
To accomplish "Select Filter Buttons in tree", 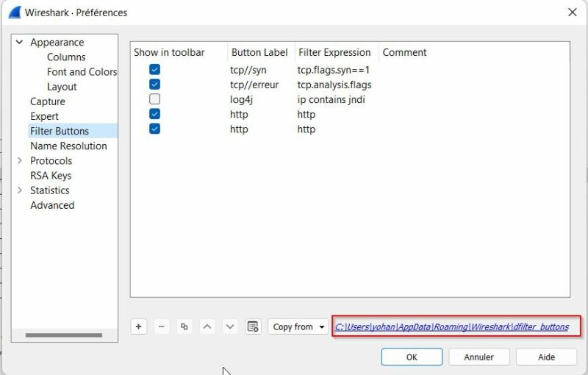I will coord(60,131).
